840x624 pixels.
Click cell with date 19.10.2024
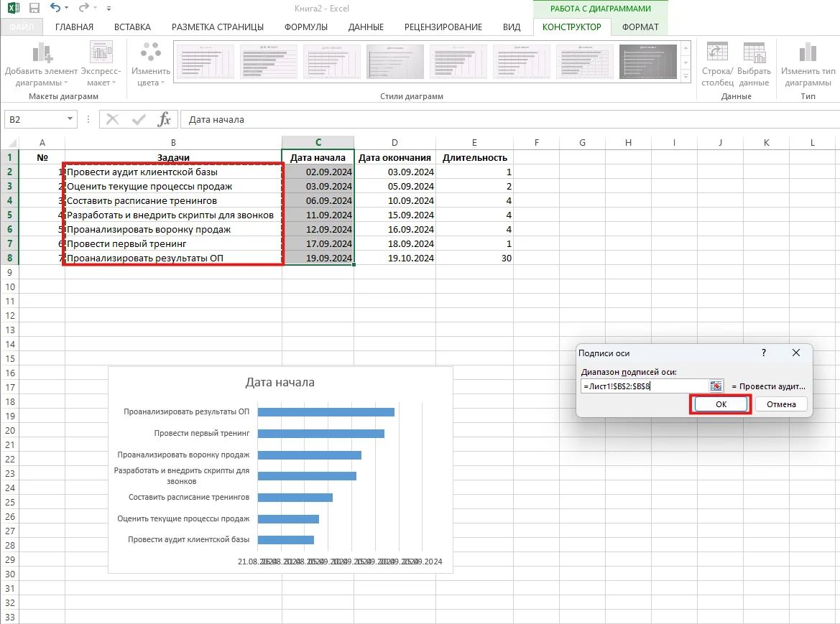(x=394, y=258)
